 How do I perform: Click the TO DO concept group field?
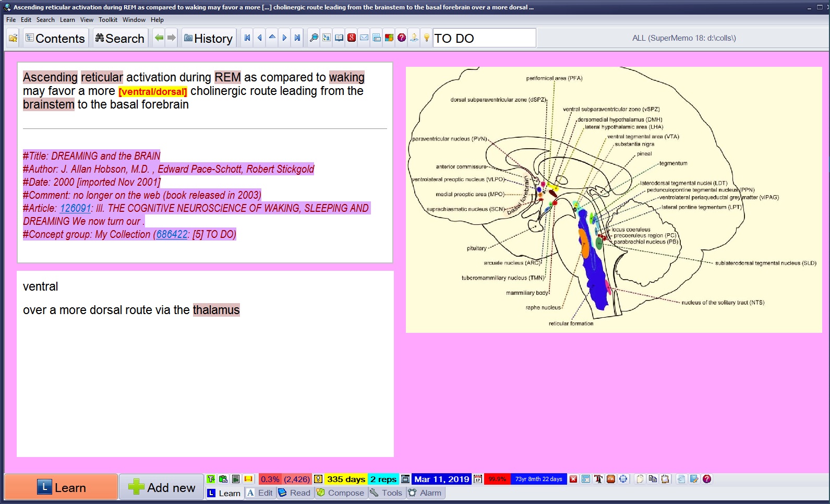point(484,38)
